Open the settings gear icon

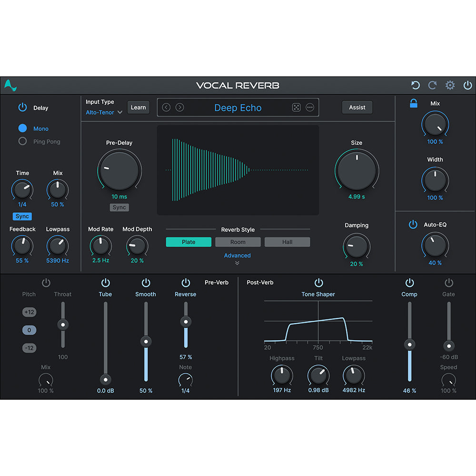click(450, 85)
